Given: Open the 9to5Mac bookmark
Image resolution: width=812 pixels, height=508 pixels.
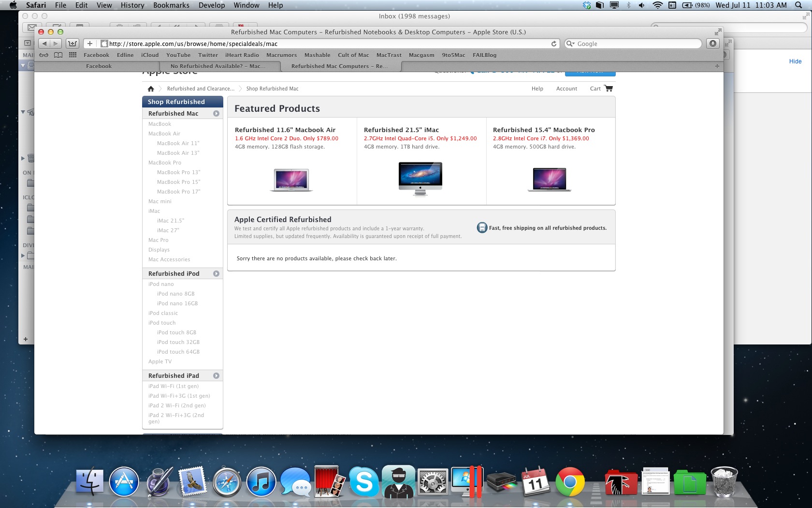Looking at the screenshot, I should tap(453, 55).
